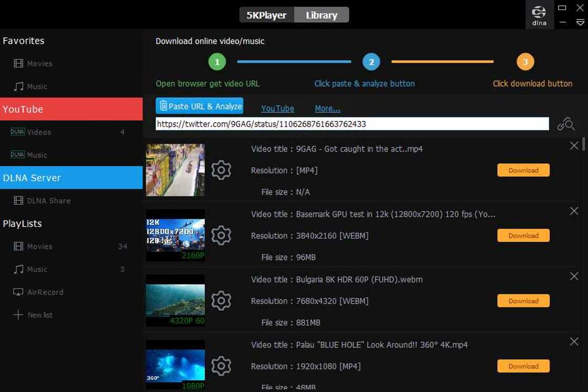Click settings gear for 9GAG video
The image size is (588, 392).
click(x=221, y=171)
